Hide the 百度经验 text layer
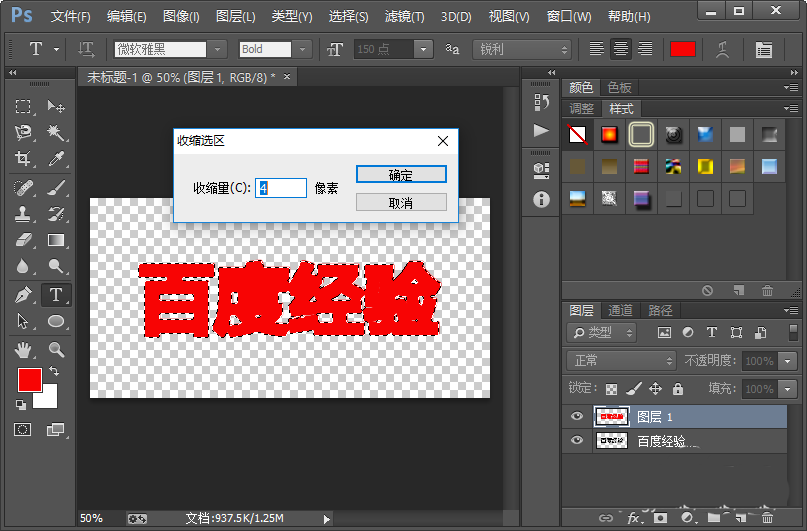This screenshot has height=531, width=807. [577, 440]
